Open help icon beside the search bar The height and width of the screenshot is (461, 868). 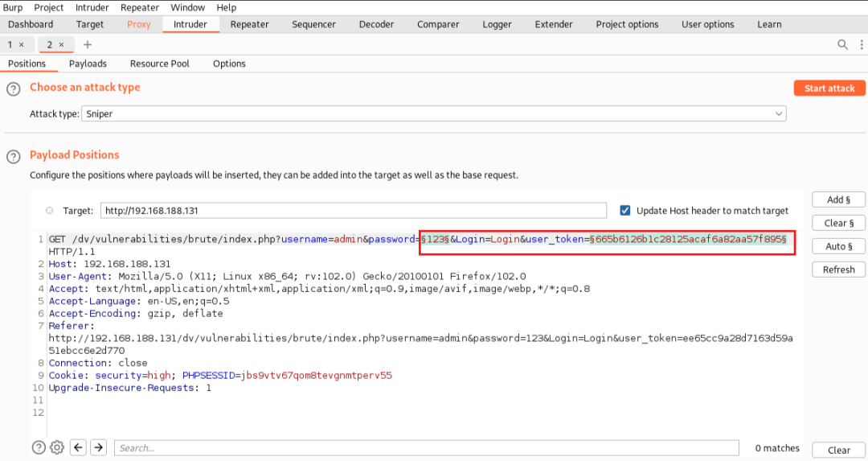click(39, 447)
